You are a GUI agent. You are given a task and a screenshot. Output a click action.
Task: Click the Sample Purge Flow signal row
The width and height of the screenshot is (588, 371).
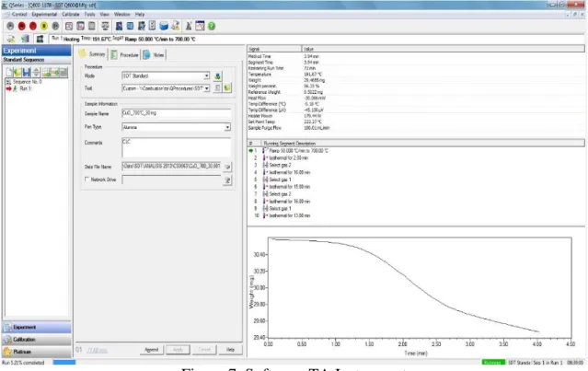pos(289,128)
